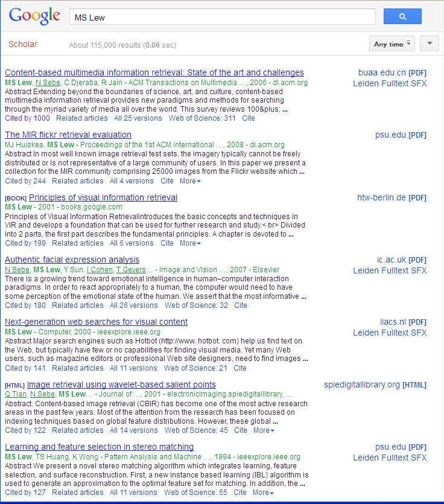Click Cited by 180
This screenshot has height=504, width=444.
tap(25, 305)
